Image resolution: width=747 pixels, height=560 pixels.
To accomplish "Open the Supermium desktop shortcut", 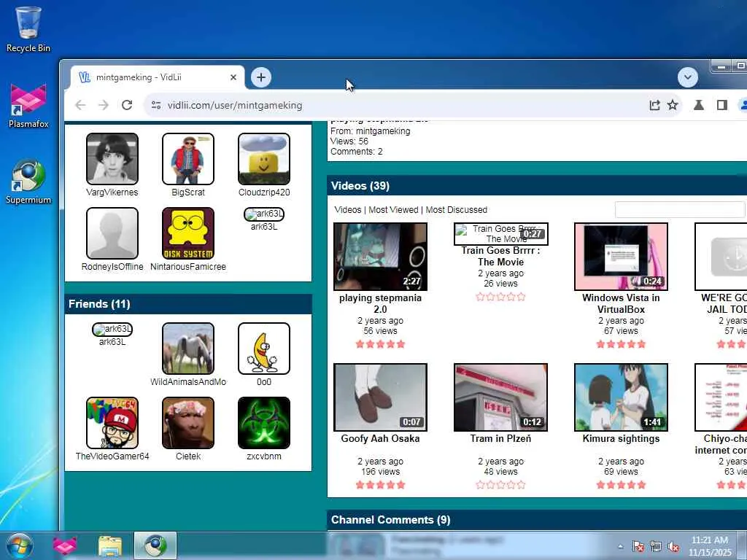I will [x=28, y=182].
